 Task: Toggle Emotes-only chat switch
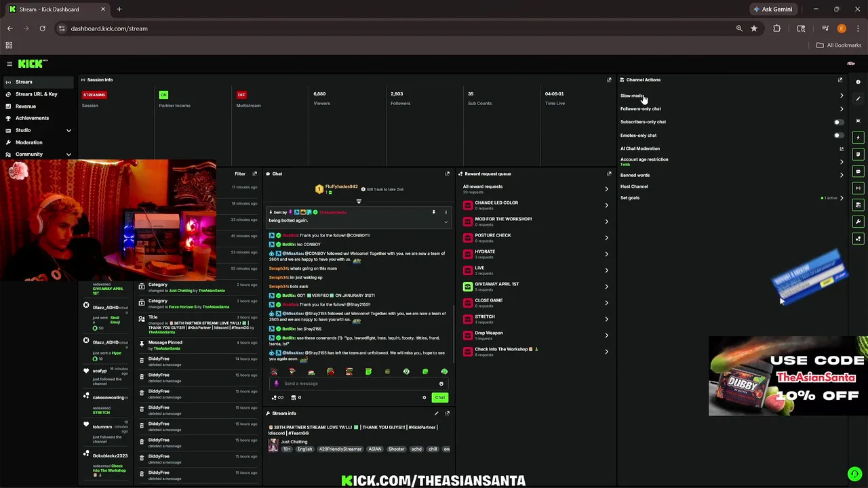(839, 136)
